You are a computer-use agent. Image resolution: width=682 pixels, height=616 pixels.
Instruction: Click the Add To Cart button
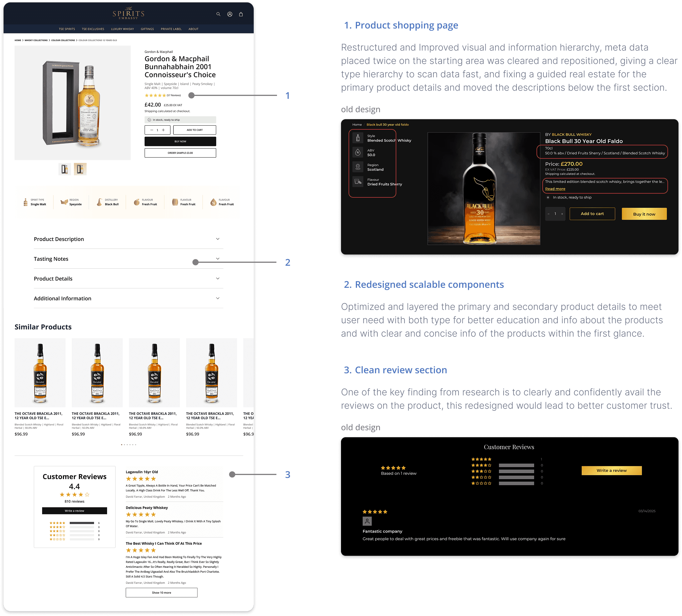pyautogui.click(x=195, y=130)
